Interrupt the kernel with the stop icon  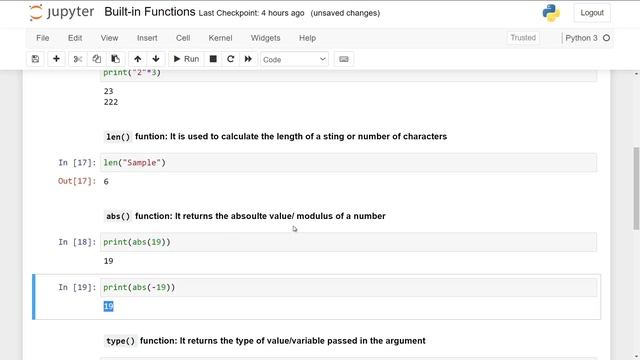213,59
